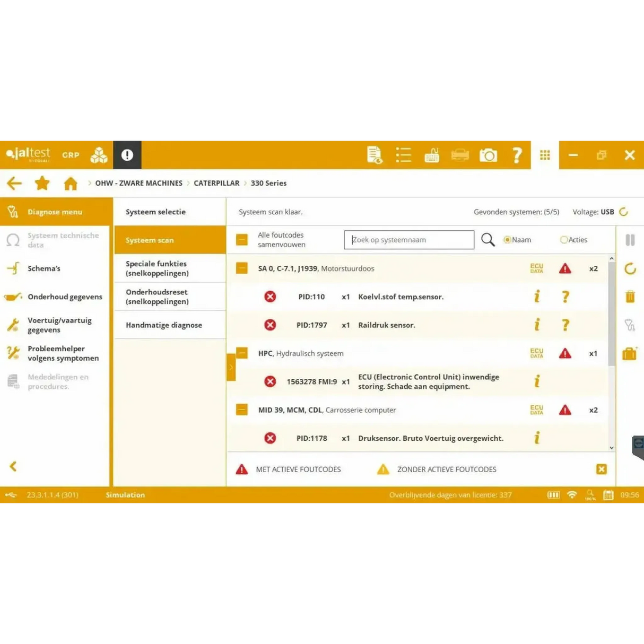Select the Acties radio button
This screenshot has width=644, height=644.
click(x=564, y=240)
